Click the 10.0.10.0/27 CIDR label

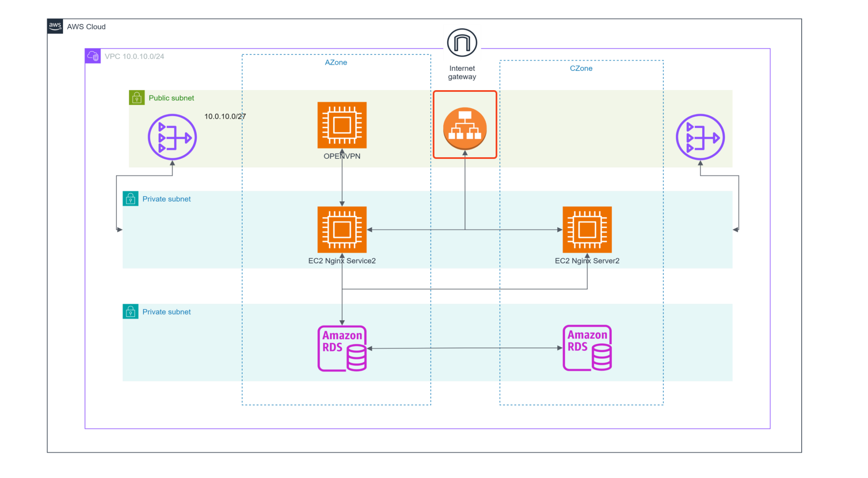tap(225, 116)
